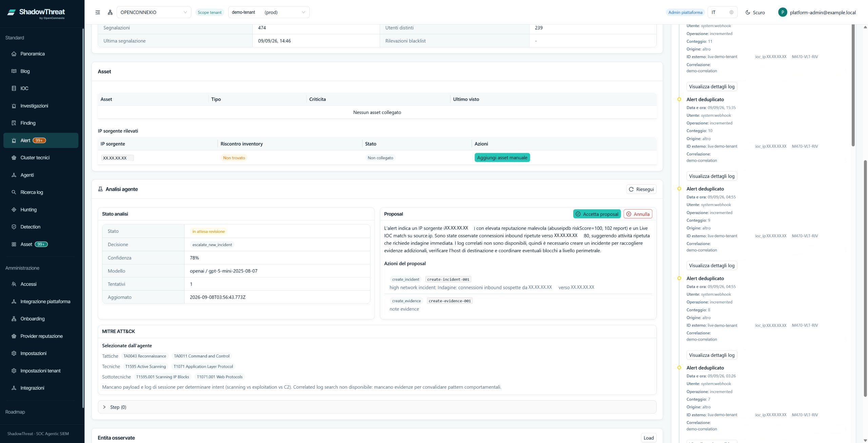
Task: Click Visualizza dettagli log for Conteggio 11
Action: (x=712, y=87)
